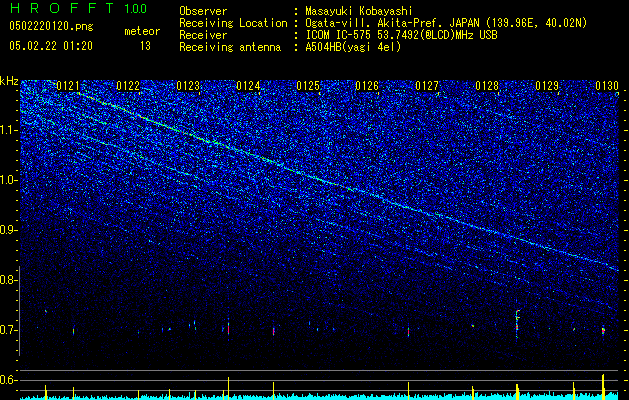Click the 0125 time marker
Image resolution: width=629 pixels, height=400 pixels.
[308, 86]
